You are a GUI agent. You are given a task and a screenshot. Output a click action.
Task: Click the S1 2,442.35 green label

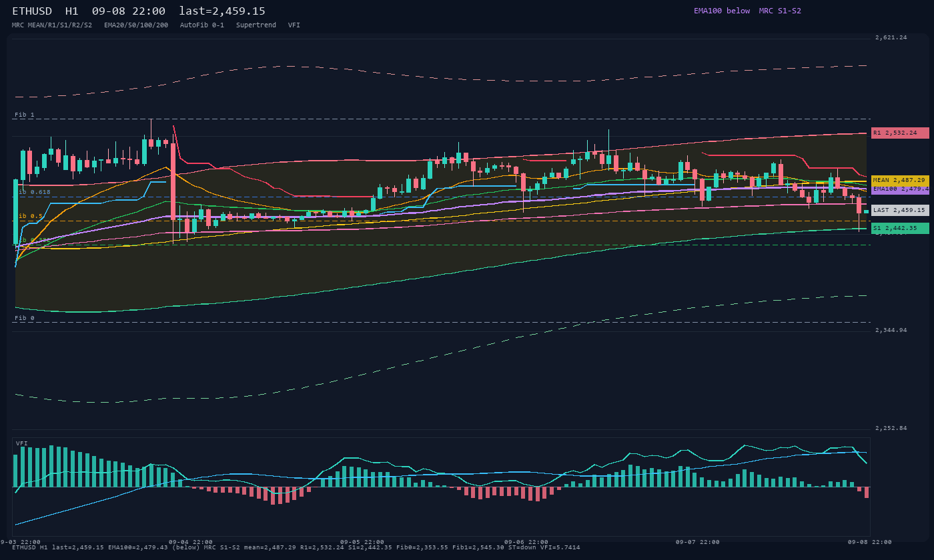tap(900, 228)
